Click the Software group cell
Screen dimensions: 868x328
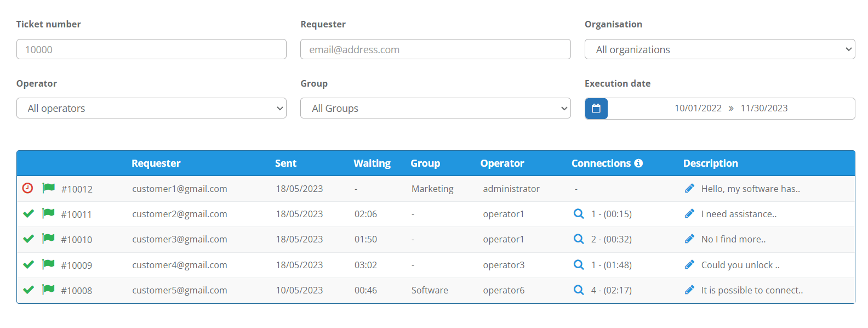pos(430,290)
